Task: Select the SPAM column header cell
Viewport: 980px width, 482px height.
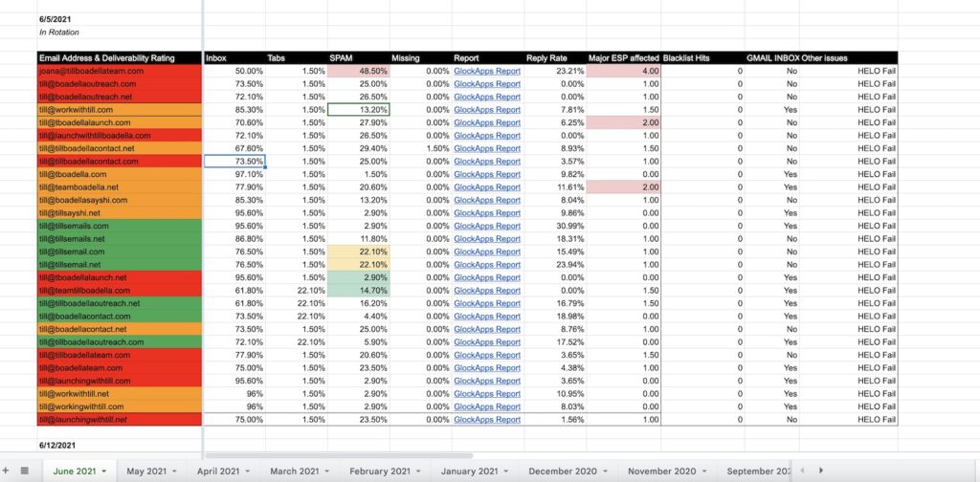Action: point(358,58)
